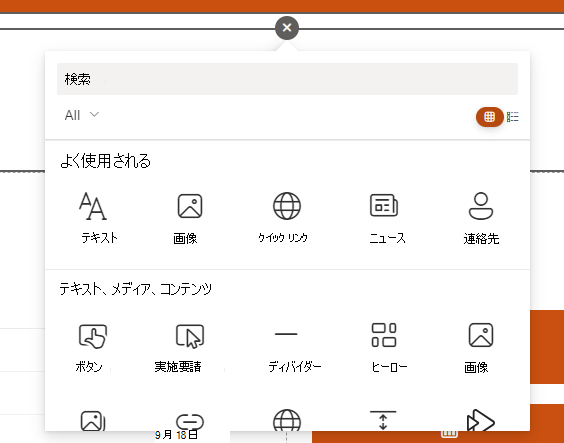Close the web part picker with the X button
Viewport: 564px width, 443px height.
coord(287,28)
